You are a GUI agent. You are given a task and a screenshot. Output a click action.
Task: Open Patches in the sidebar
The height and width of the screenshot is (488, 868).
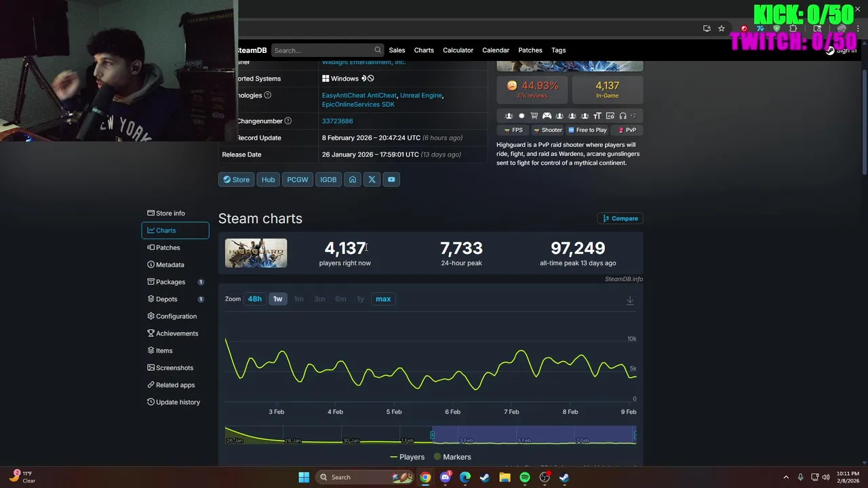click(x=175, y=247)
